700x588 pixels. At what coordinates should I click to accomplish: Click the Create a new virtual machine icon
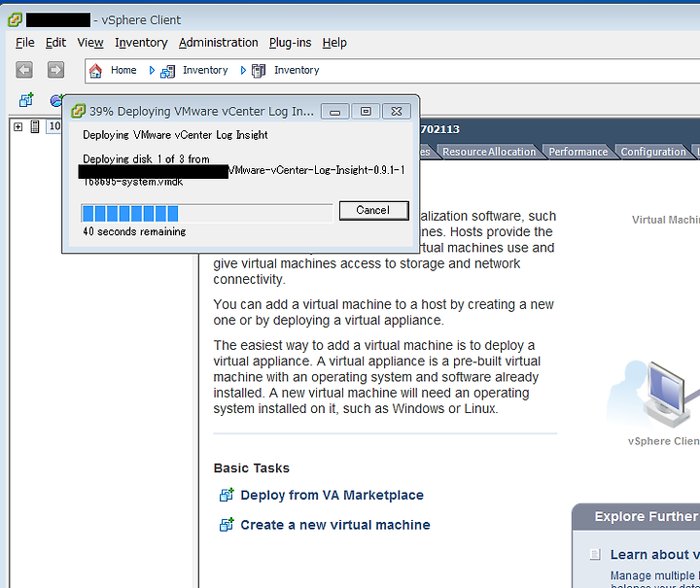(x=227, y=525)
